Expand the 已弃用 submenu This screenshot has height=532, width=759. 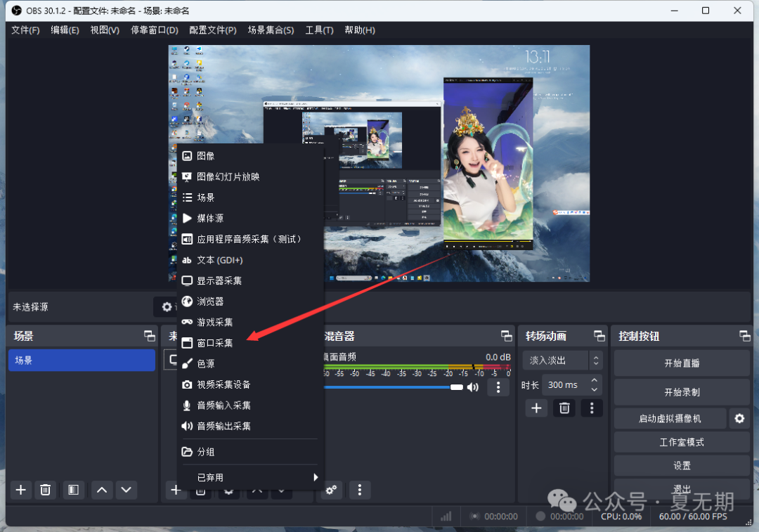tap(249, 477)
